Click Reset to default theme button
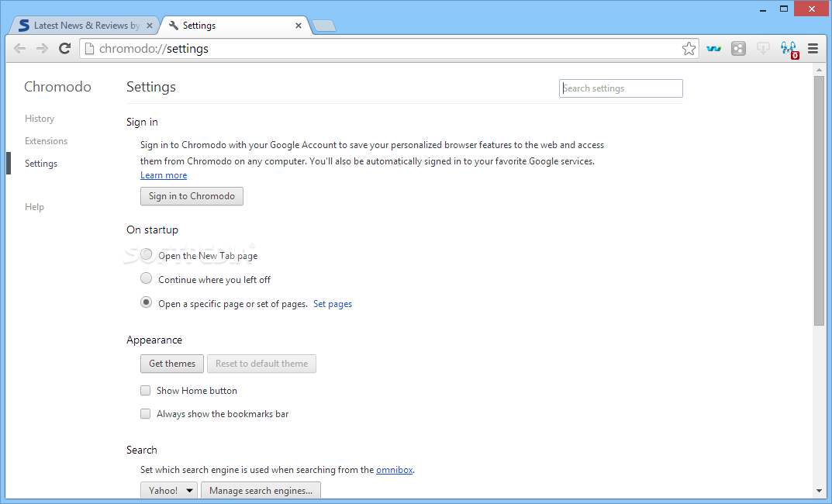This screenshot has width=832, height=504. [x=261, y=364]
